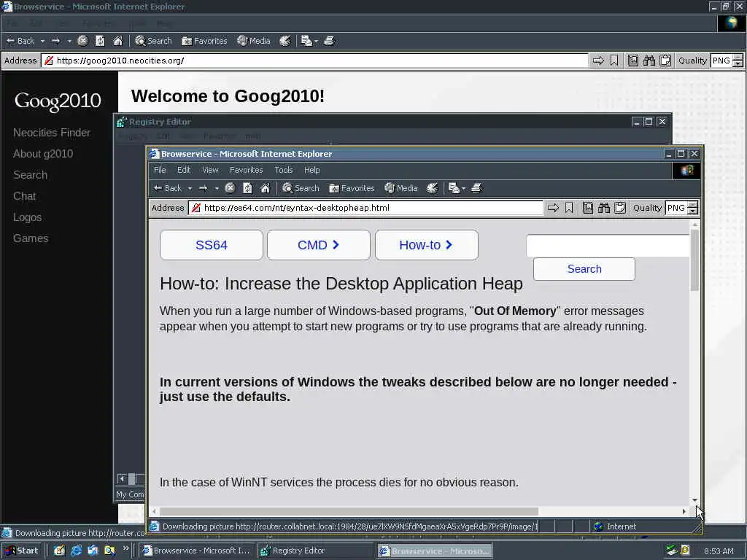Viewport: 747px width, 560px height.
Task: Click Mail icon in front browser toolbar
Action: [x=454, y=188]
